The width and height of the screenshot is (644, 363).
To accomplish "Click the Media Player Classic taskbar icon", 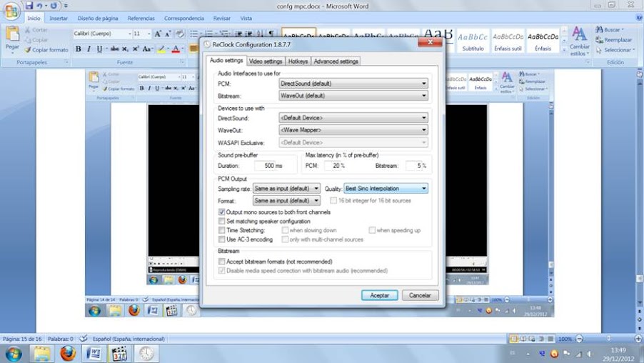I will pos(120,354).
